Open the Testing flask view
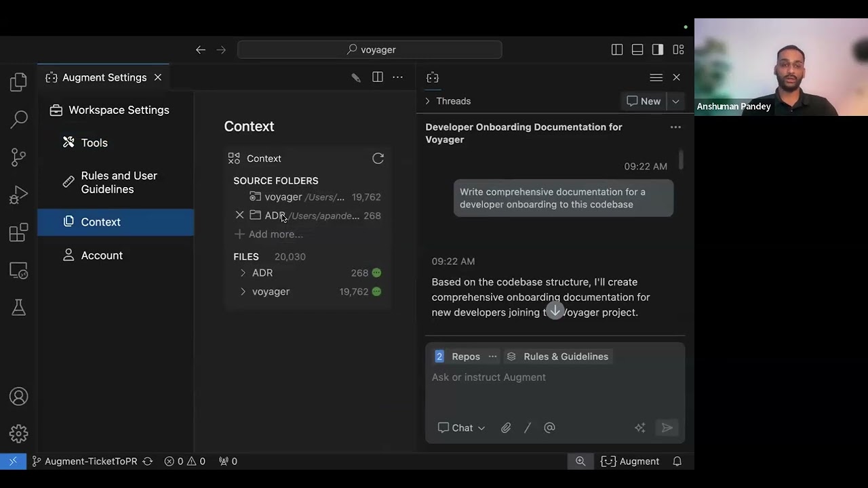868x488 pixels. point(19,308)
